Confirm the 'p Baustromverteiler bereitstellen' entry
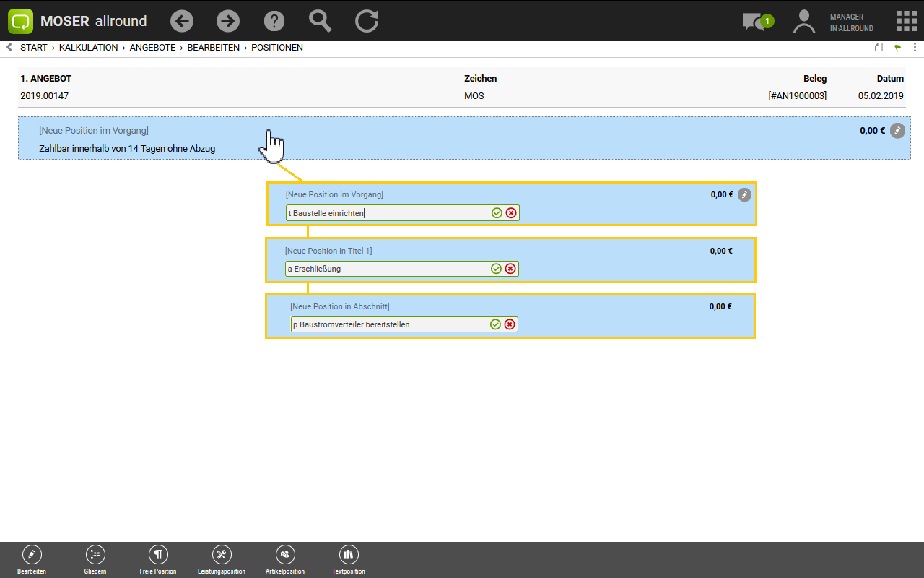 tap(495, 324)
